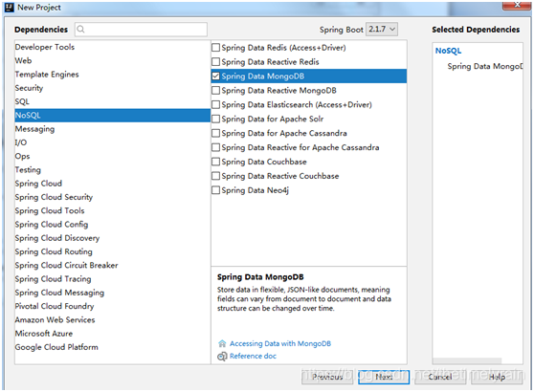Enable Spring Data for Apache Solr
The width and height of the screenshot is (534, 392).
point(215,120)
